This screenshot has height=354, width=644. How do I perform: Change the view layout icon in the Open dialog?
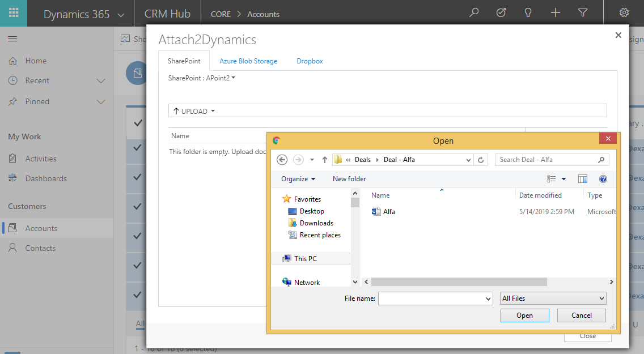551,179
